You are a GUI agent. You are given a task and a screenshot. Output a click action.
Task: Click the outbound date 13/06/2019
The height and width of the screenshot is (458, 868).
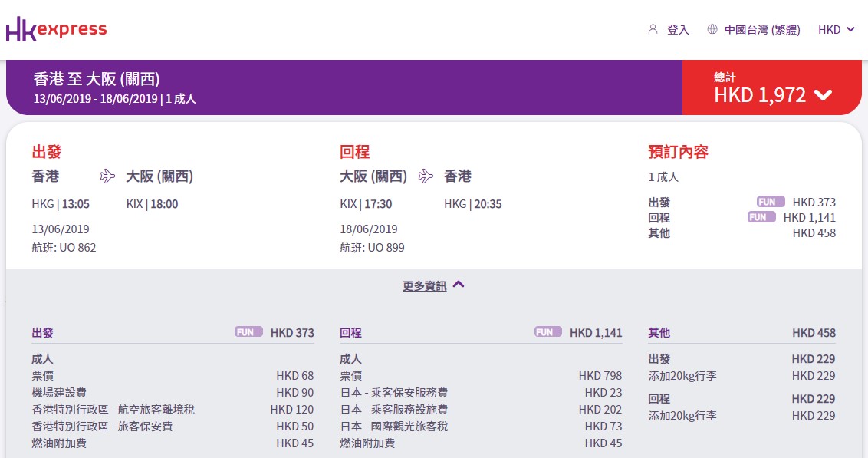tap(61, 229)
